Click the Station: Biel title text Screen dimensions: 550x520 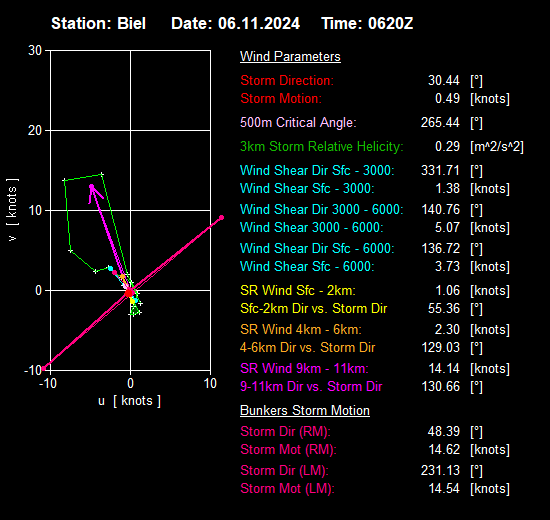[99, 24]
